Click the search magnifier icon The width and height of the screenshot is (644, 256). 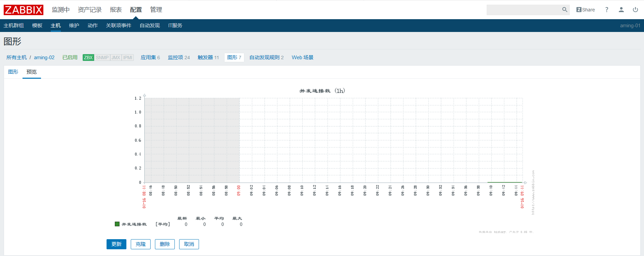[565, 10]
